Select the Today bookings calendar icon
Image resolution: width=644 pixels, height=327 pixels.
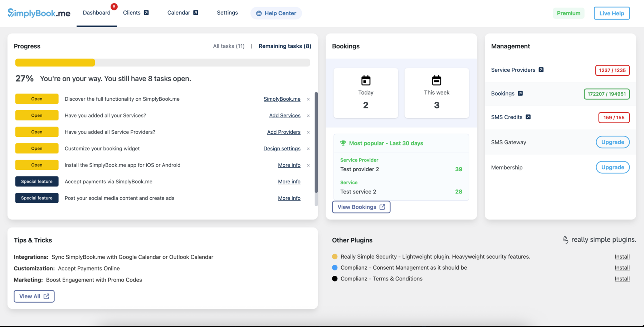[x=365, y=80]
